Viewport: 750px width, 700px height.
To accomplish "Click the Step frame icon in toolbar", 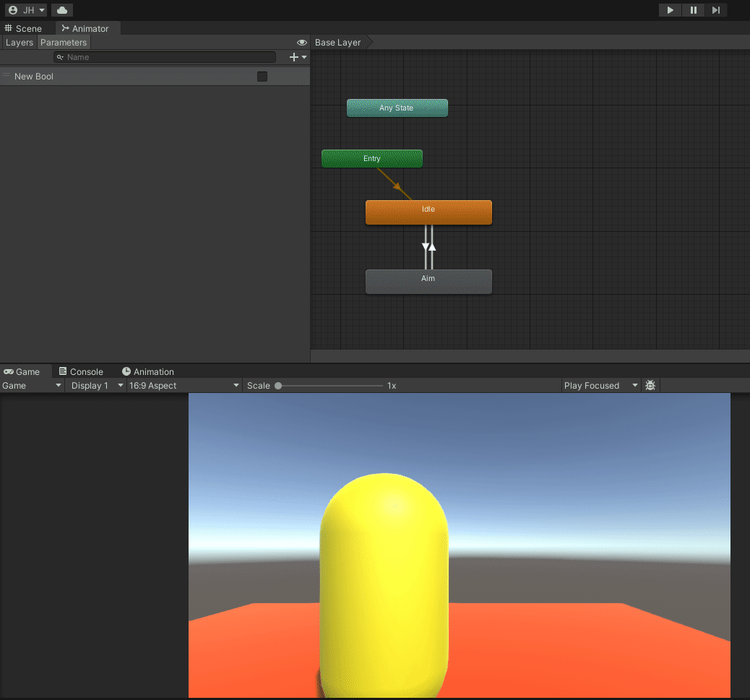I will (x=716, y=10).
